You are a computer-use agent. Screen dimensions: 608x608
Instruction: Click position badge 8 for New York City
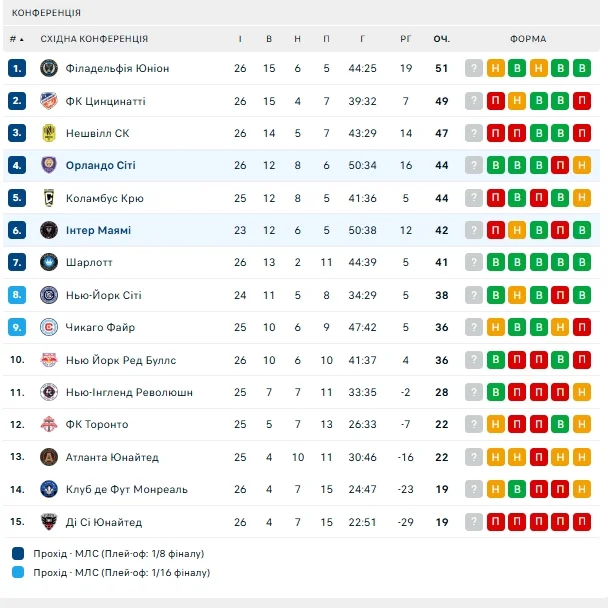click(x=17, y=295)
